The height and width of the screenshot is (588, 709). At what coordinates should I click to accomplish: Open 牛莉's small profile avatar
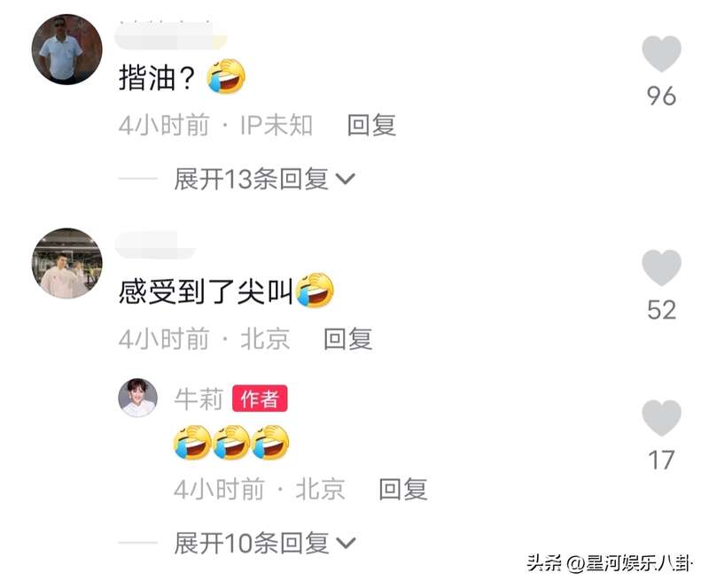click(x=138, y=398)
